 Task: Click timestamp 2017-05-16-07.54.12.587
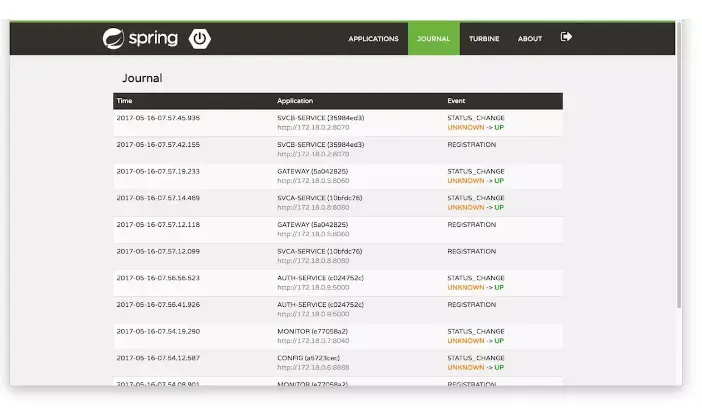pyautogui.click(x=158, y=358)
